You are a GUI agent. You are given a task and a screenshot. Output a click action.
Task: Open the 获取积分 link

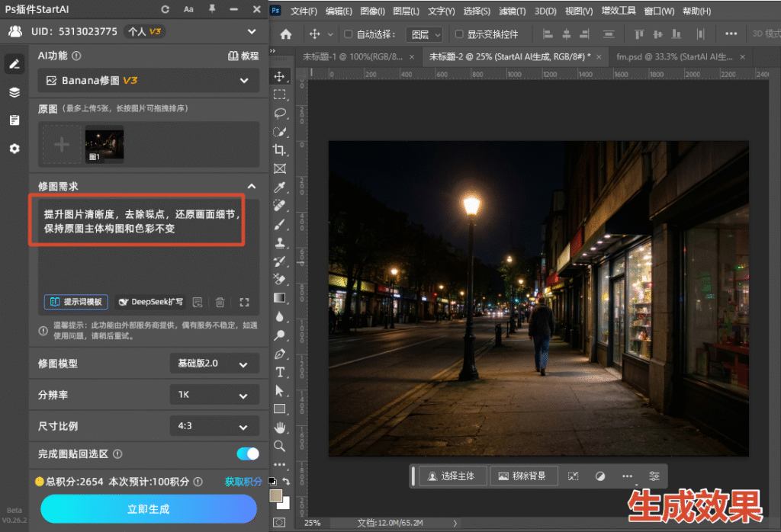tap(243, 481)
